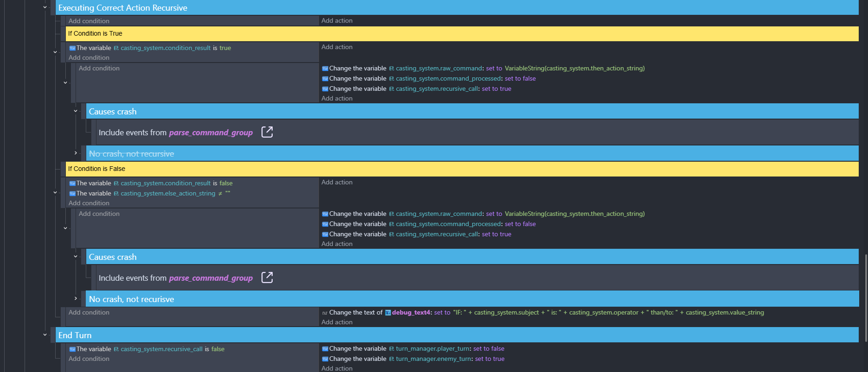
Task: Click the vertical scrollbar thumb
Action: [865, 298]
